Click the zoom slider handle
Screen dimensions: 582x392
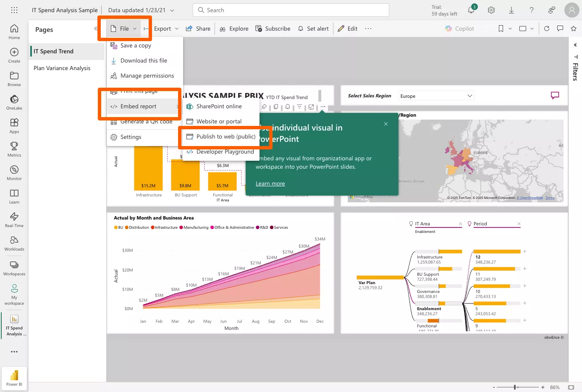[x=515, y=387]
